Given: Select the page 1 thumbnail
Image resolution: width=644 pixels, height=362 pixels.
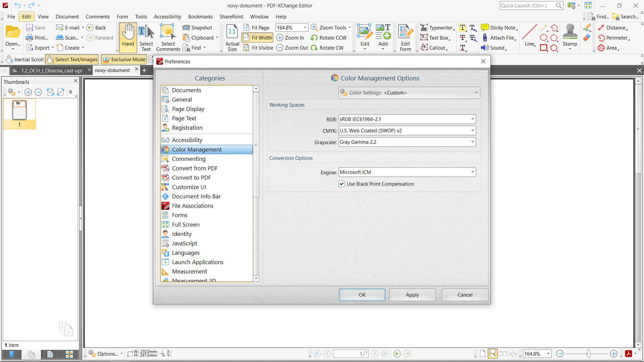Looking at the screenshot, I should (19, 114).
